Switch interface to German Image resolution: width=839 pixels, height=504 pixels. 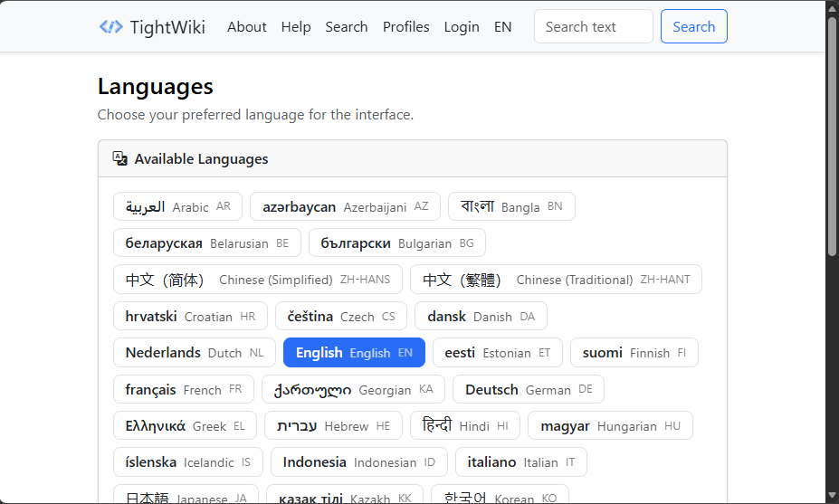[x=529, y=389]
